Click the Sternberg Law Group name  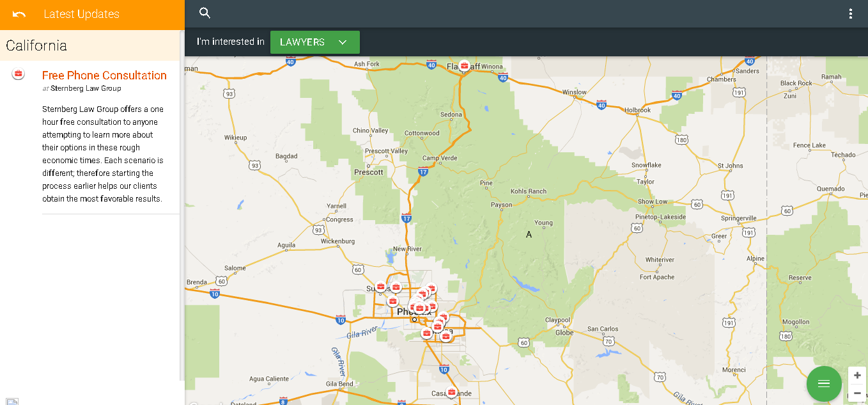(86, 88)
